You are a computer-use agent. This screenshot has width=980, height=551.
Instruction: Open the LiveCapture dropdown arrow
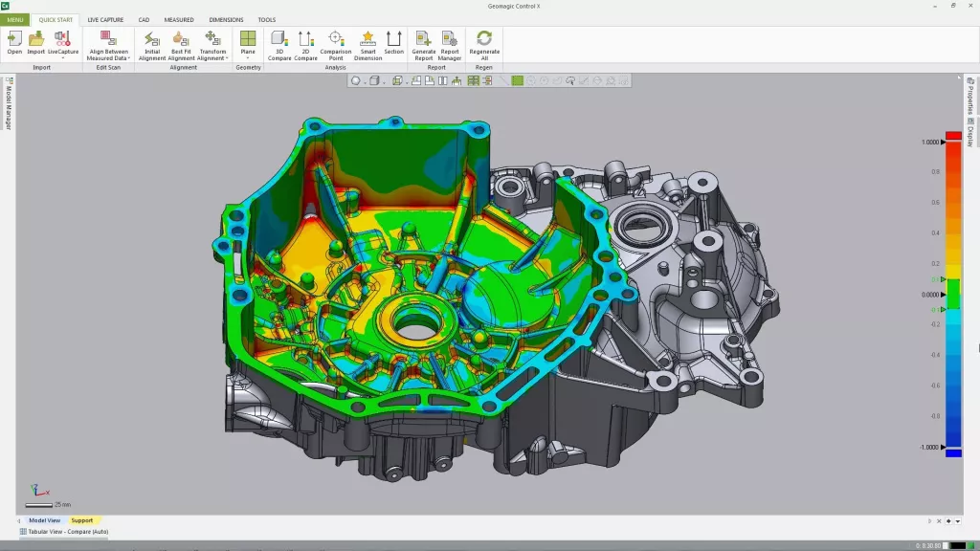click(63, 57)
